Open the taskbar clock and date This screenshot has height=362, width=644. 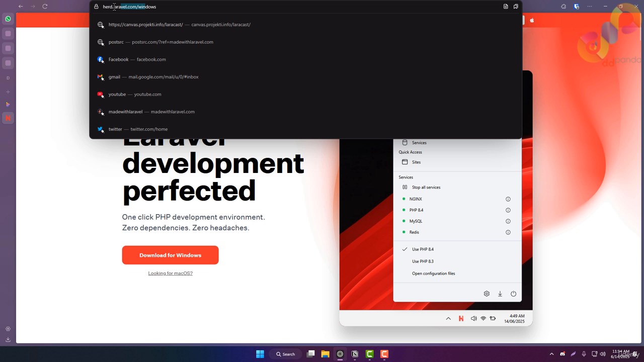(x=620, y=354)
